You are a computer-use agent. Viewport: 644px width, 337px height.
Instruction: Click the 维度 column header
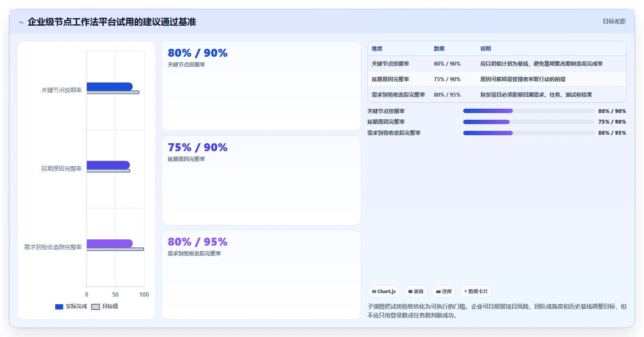(377, 49)
